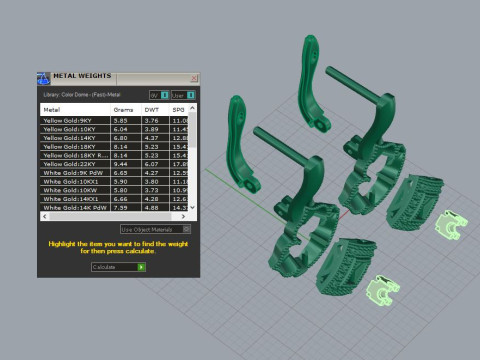Click the 9.44 grams value
The height and width of the screenshot is (360, 480).
coord(120,164)
